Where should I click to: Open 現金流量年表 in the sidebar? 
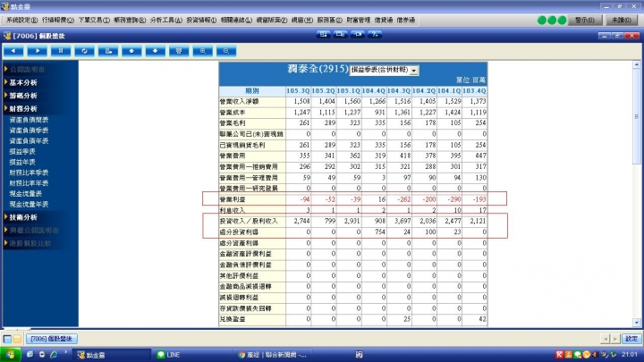pyautogui.click(x=29, y=204)
